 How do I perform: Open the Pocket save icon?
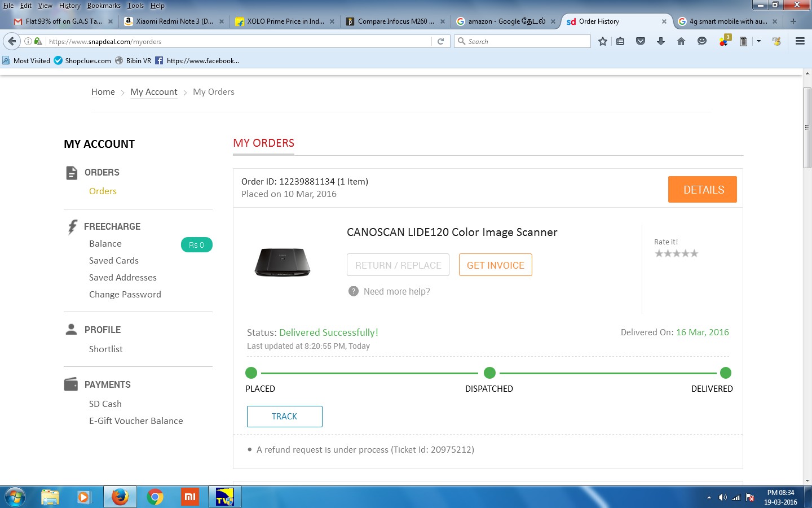click(641, 41)
